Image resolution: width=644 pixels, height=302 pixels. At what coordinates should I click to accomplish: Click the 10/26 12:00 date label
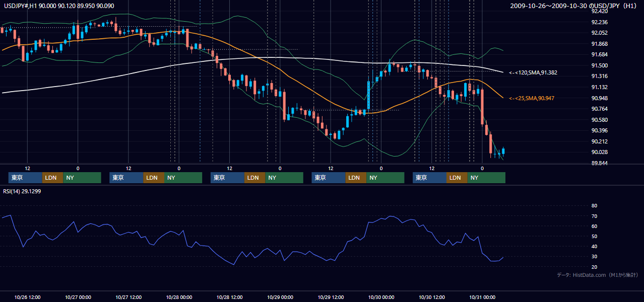pyautogui.click(x=28, y=297)
